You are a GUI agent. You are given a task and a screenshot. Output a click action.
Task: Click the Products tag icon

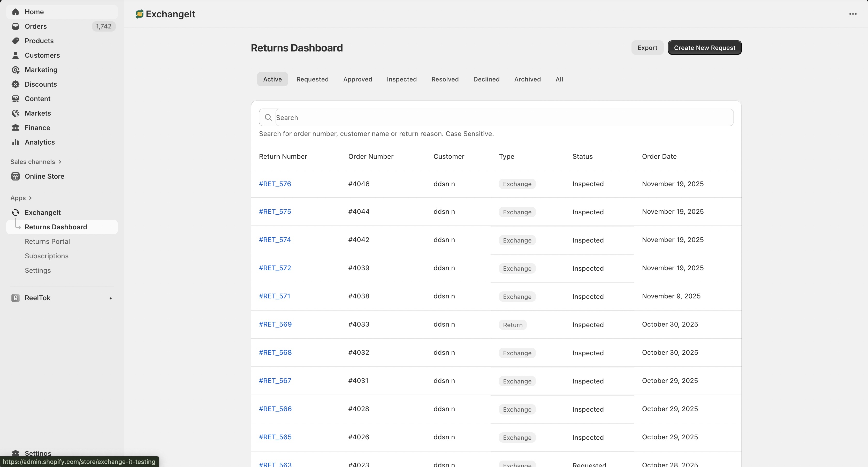point(16,41)
